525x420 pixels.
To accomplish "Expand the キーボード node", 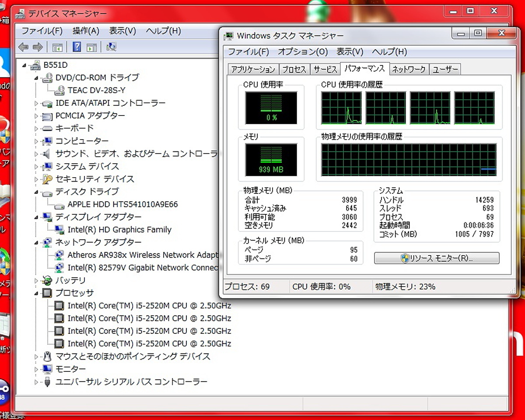I will coord(37,129).
